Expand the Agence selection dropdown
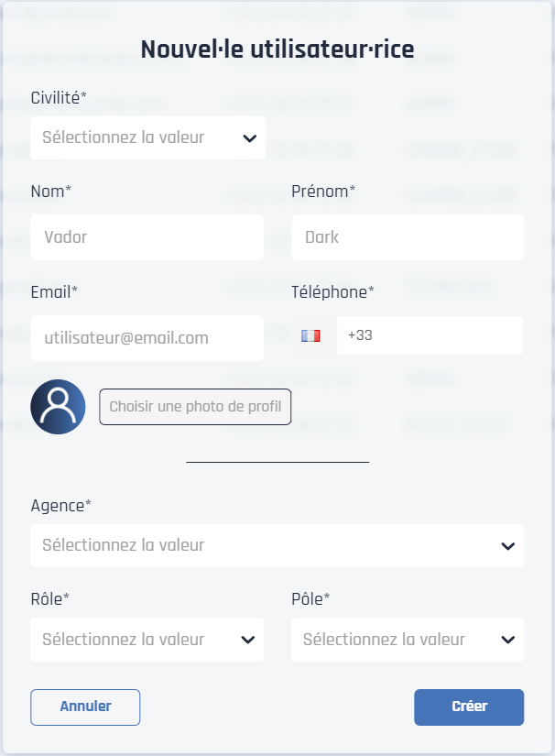The image size is (555, 756). point(509,545)
